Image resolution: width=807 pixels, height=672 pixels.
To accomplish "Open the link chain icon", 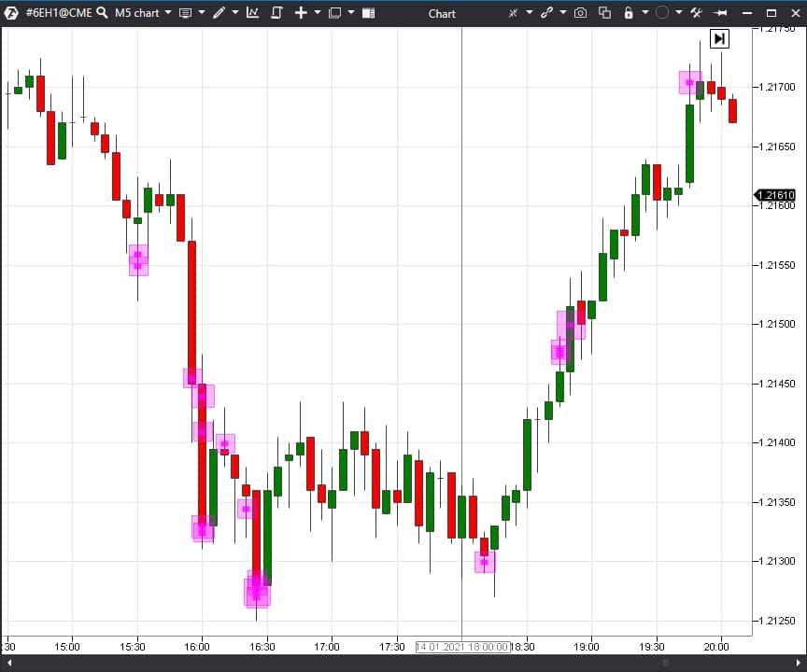I will (x=546, y=13).
